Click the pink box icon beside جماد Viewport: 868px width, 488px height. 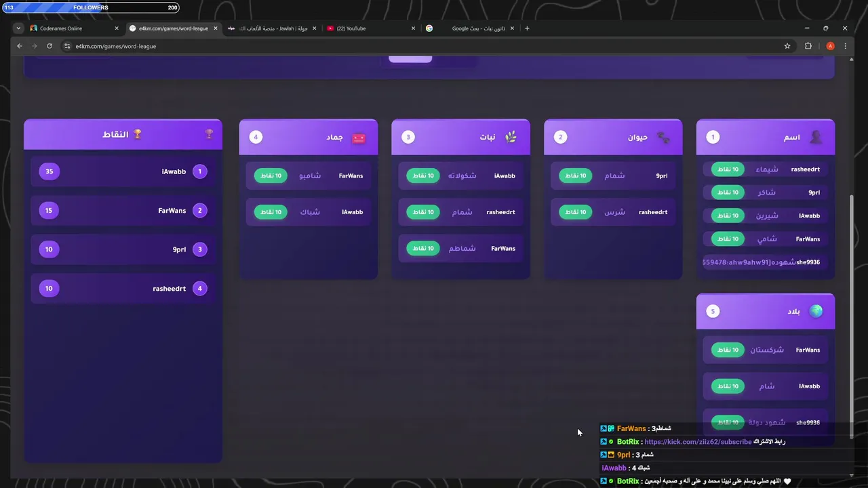coord(359,138)
